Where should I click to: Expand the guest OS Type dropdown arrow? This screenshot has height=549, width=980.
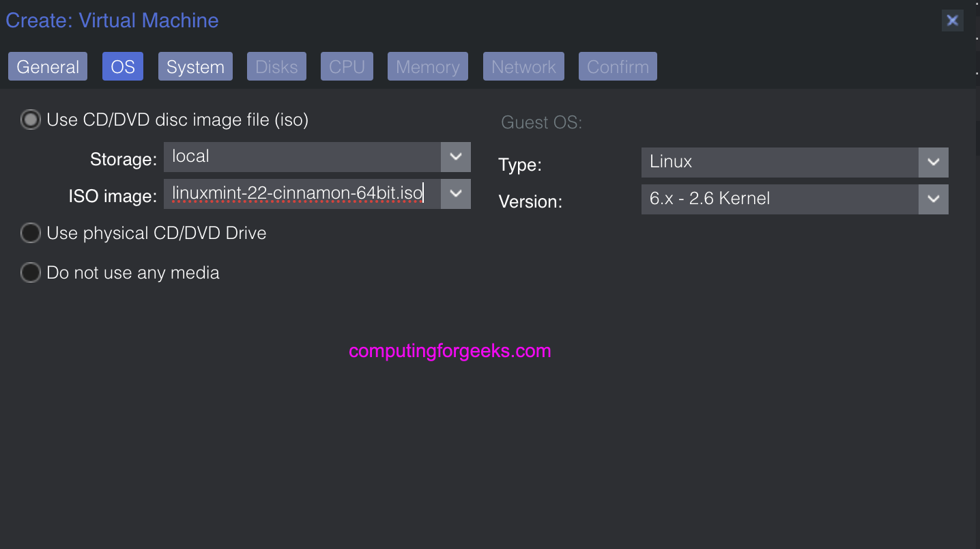pos(933,163)
